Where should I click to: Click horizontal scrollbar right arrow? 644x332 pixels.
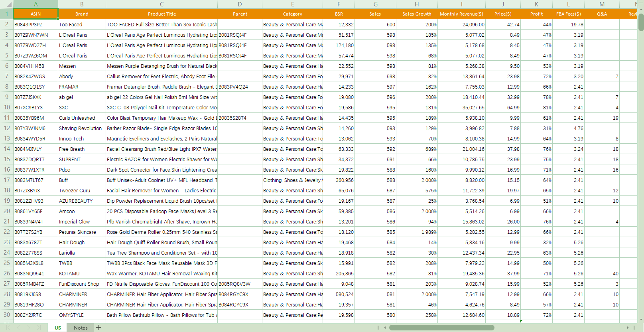628,328
